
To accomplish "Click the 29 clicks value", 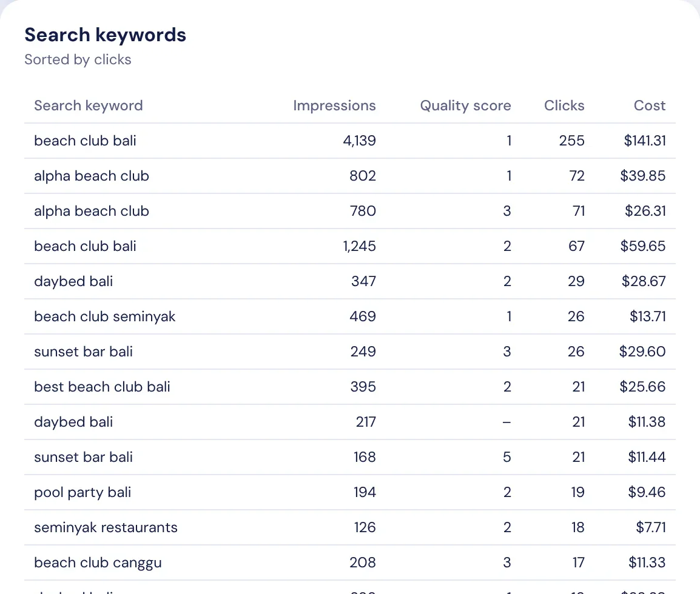I will [576, 281].
